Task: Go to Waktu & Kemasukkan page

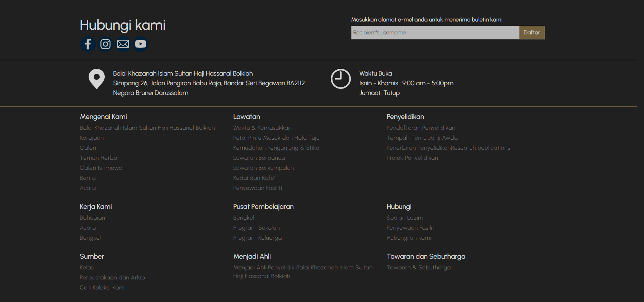Action: [262, 128]
